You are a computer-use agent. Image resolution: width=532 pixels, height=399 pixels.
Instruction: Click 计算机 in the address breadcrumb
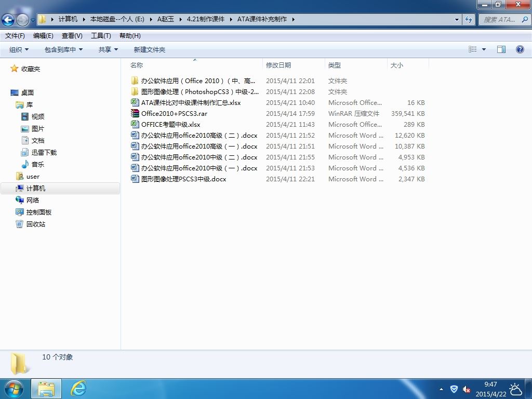68,19
